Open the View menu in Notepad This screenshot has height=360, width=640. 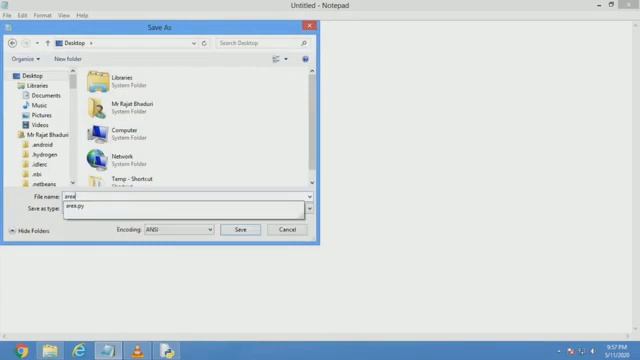point(64,16)
